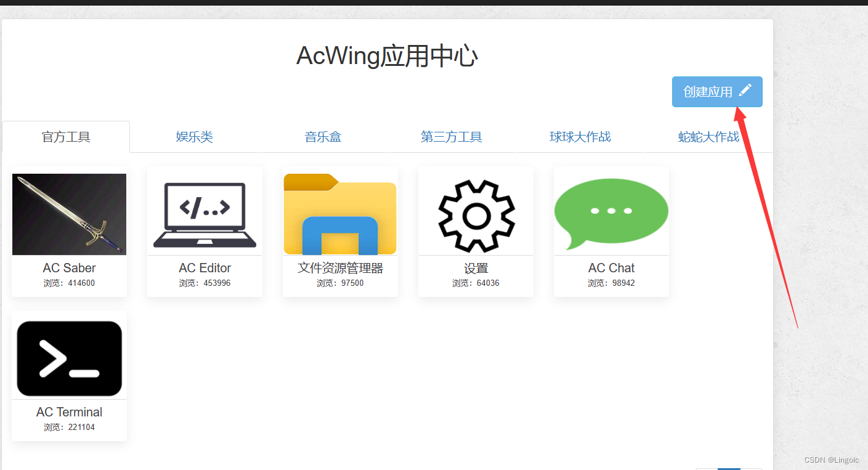
Task: Click the highlighted page in pagination control
Action: [729, 468]
